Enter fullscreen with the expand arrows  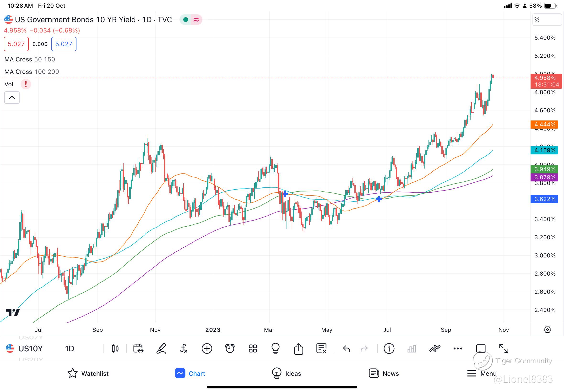point(504,348)
